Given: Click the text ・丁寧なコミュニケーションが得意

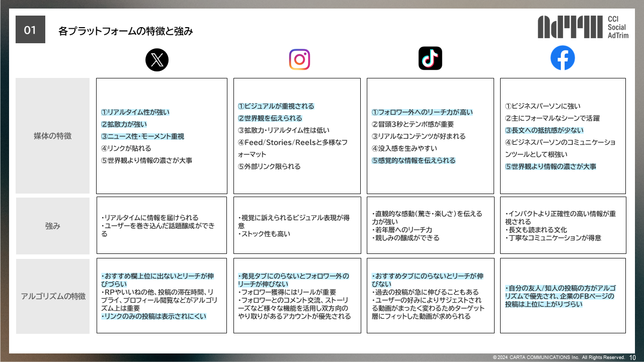Looking at the screenshot, I should [x=553, y=238].
